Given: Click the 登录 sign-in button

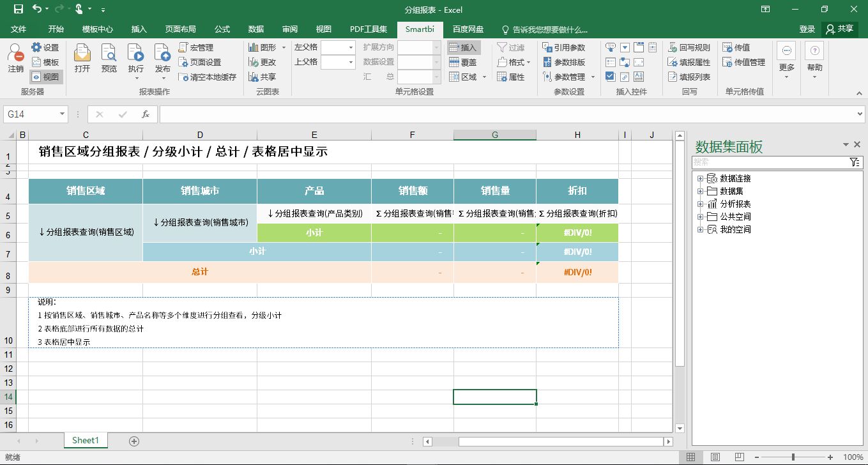Looking at the screenshot, I should tap(807, 29).
